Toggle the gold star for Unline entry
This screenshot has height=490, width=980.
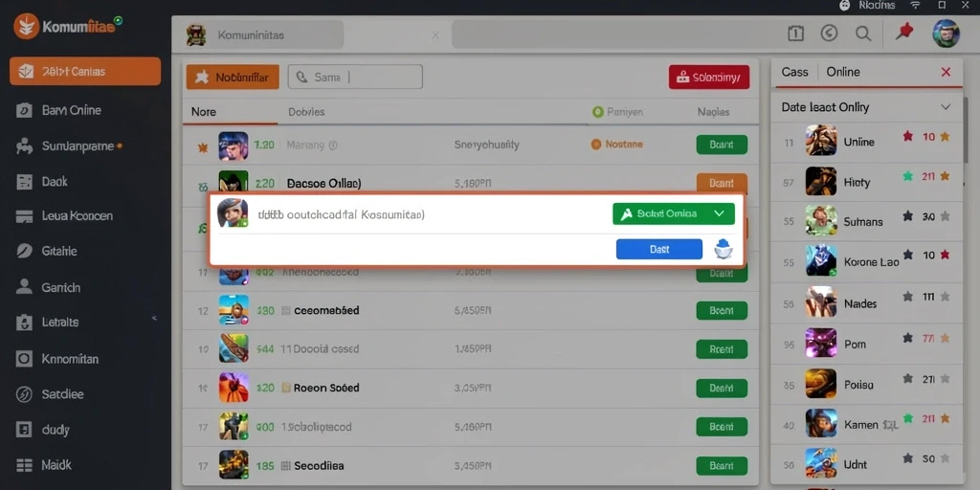pos(945,136)
